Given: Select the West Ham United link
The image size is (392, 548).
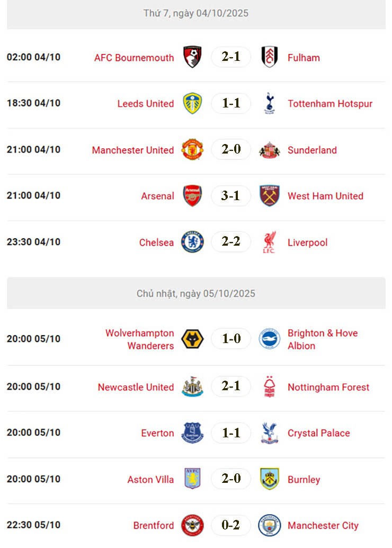Looking at the screenshot, I should (325, 195).
